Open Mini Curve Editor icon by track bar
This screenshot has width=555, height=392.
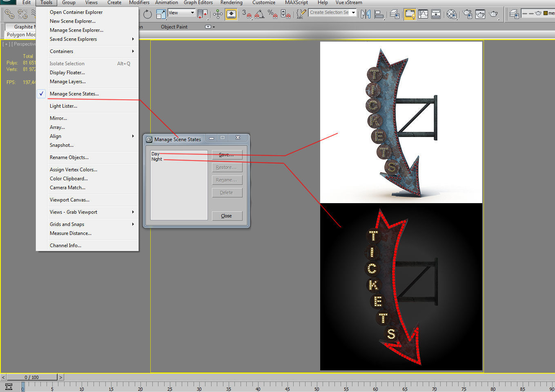click(x=9, y=387)
